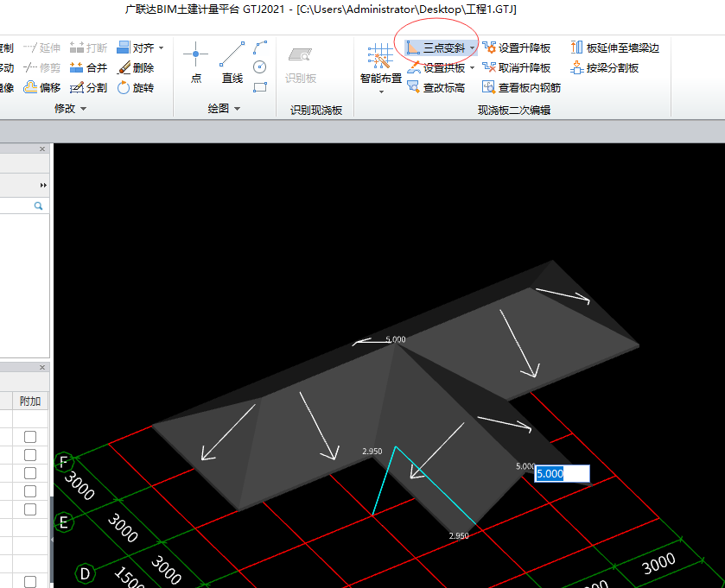
Task: Select the rectangle drawing icon
Action: [x=260, y=87]
